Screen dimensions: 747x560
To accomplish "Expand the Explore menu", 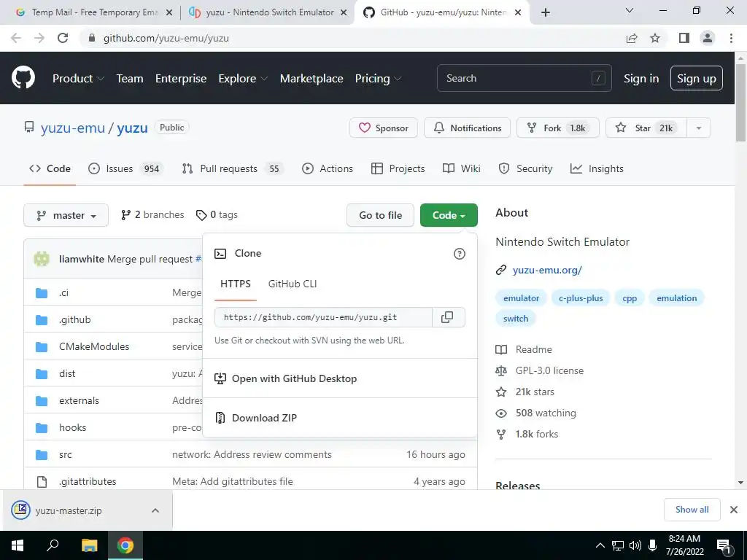I will 243,79.
